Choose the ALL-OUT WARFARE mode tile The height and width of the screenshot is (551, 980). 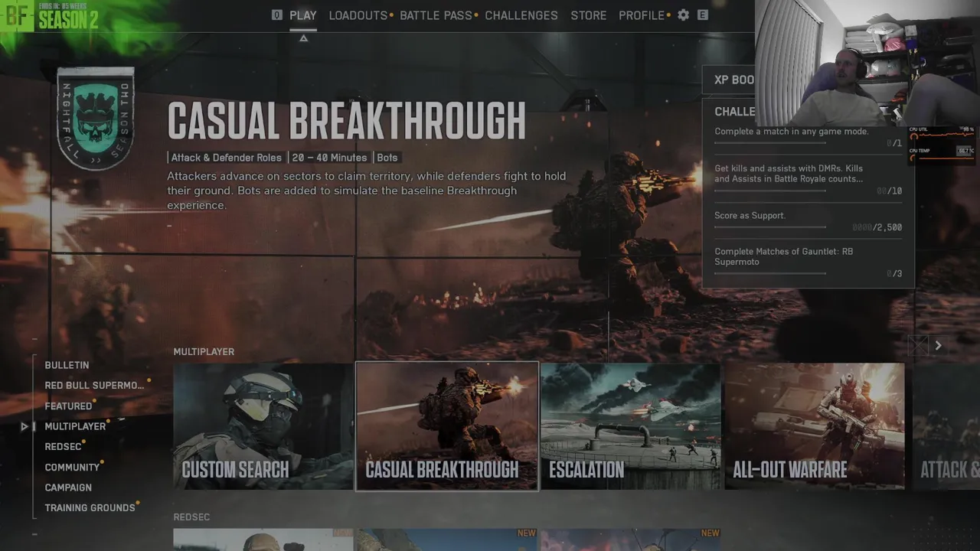815,426
